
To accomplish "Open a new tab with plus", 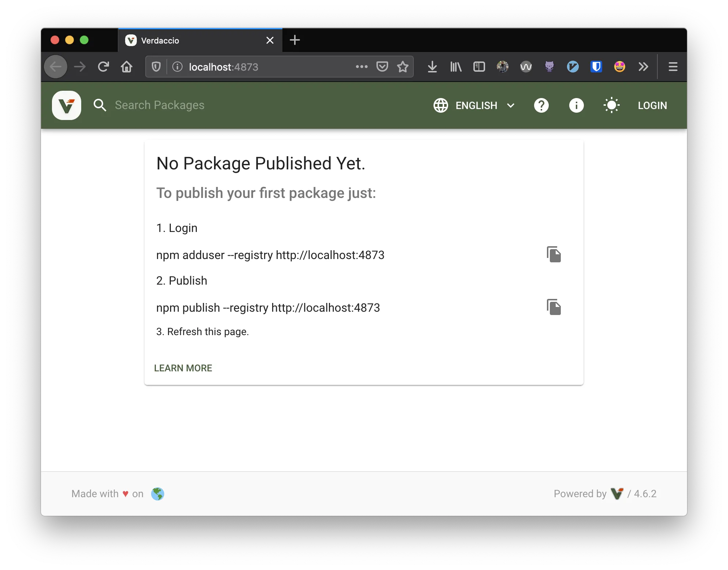I will [x=294, y=40].
